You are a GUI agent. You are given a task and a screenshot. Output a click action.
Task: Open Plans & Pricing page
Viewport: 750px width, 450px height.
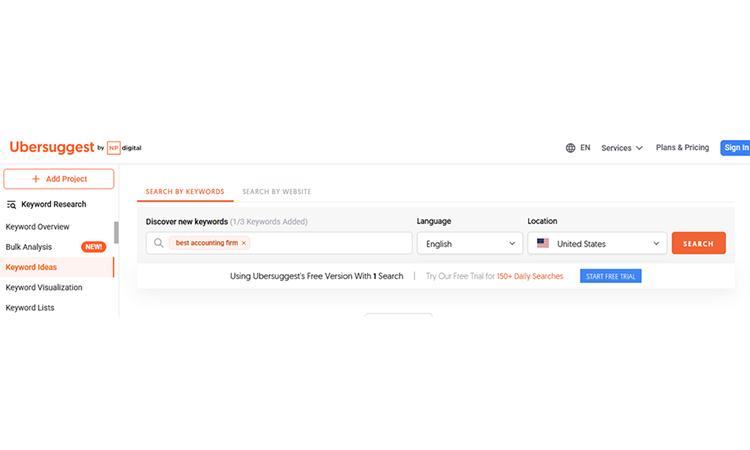682,148
